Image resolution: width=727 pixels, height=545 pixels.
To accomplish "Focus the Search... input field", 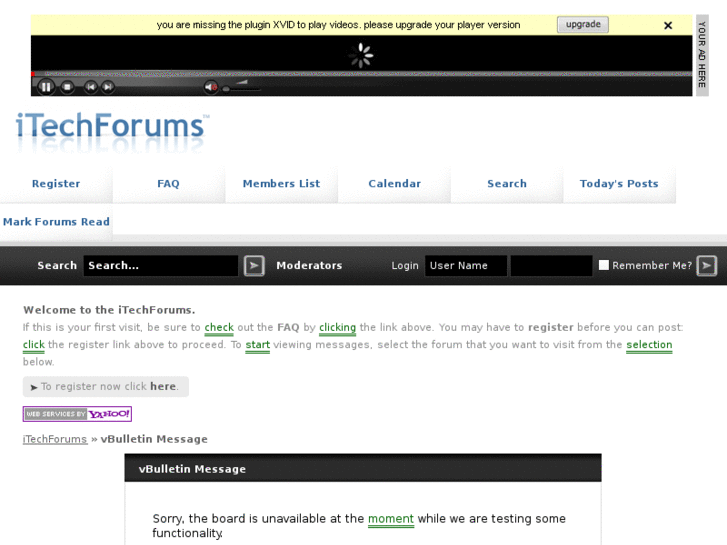I will coord(160,265).
